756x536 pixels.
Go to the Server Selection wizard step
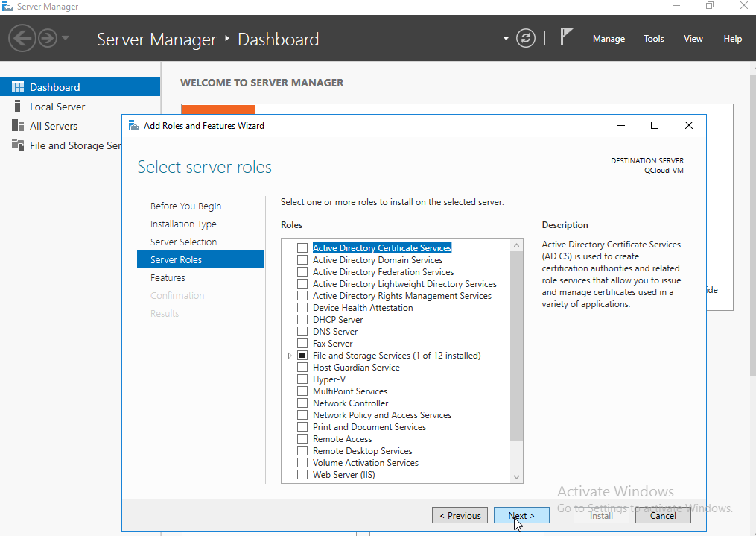coord(184,242)
